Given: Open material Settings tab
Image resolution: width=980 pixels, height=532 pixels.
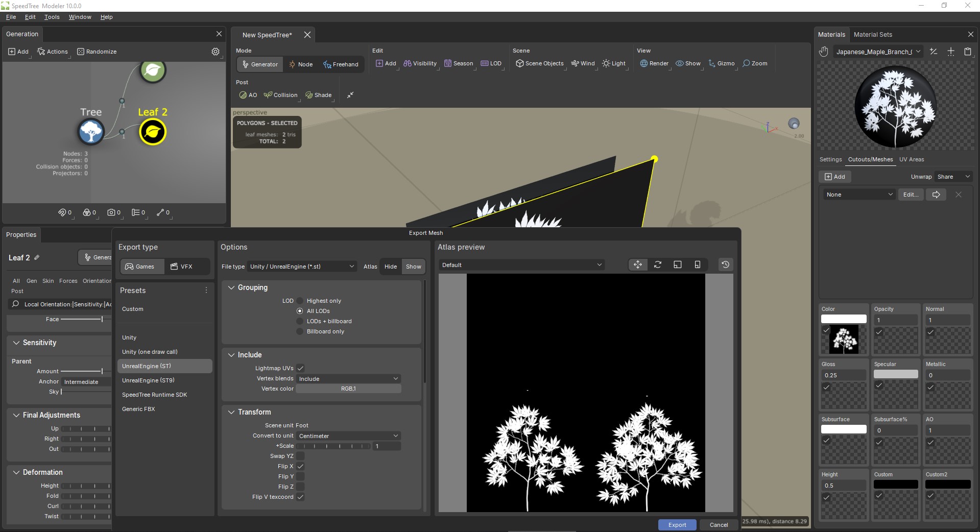Looking at the screenshot, I should [x=830, y=159].
